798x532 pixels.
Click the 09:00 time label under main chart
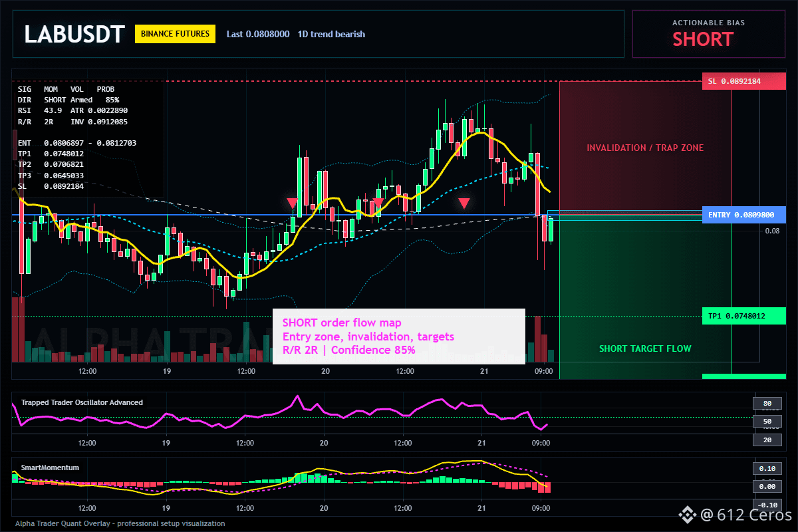pos(543,371)
